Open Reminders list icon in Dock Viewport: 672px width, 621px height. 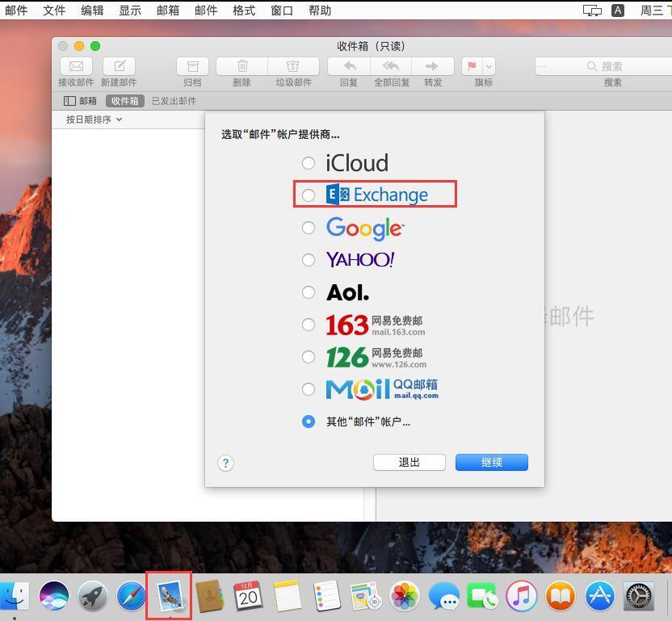(x=326, y=596)
